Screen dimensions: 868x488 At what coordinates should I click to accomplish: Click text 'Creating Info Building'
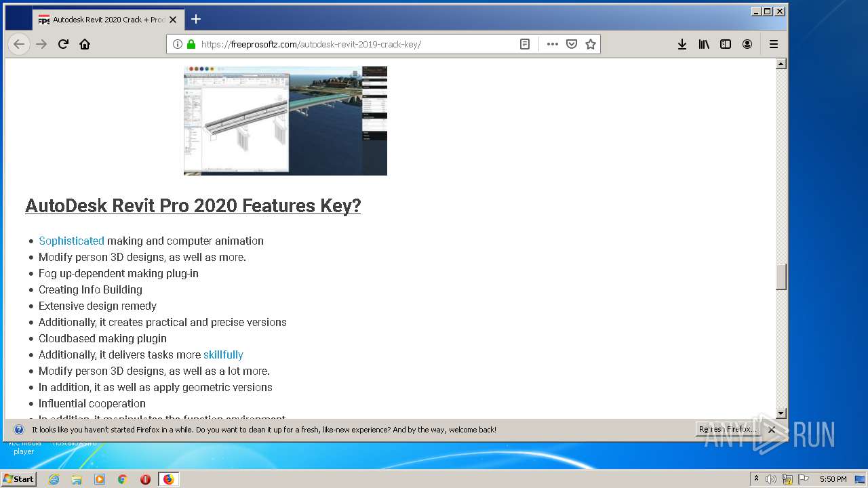90,289
